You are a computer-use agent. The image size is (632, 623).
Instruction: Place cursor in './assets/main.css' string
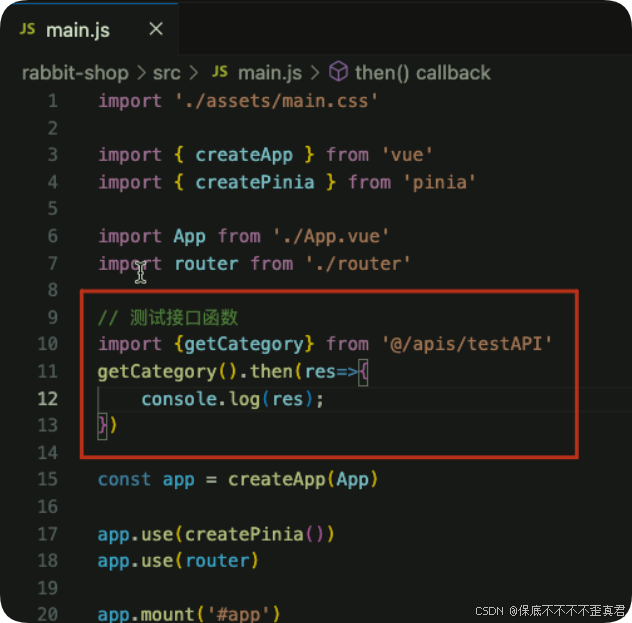click(276, 101)
